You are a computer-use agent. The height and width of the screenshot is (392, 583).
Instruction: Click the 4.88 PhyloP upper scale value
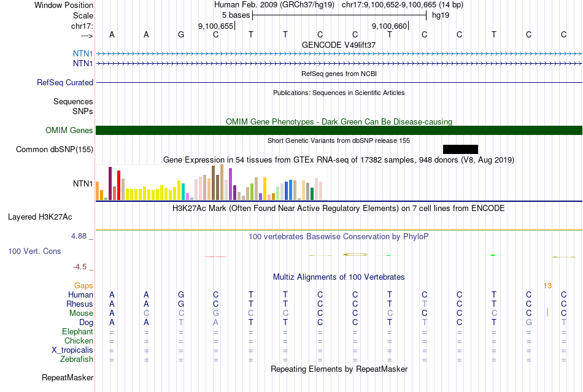click(79, 236)
